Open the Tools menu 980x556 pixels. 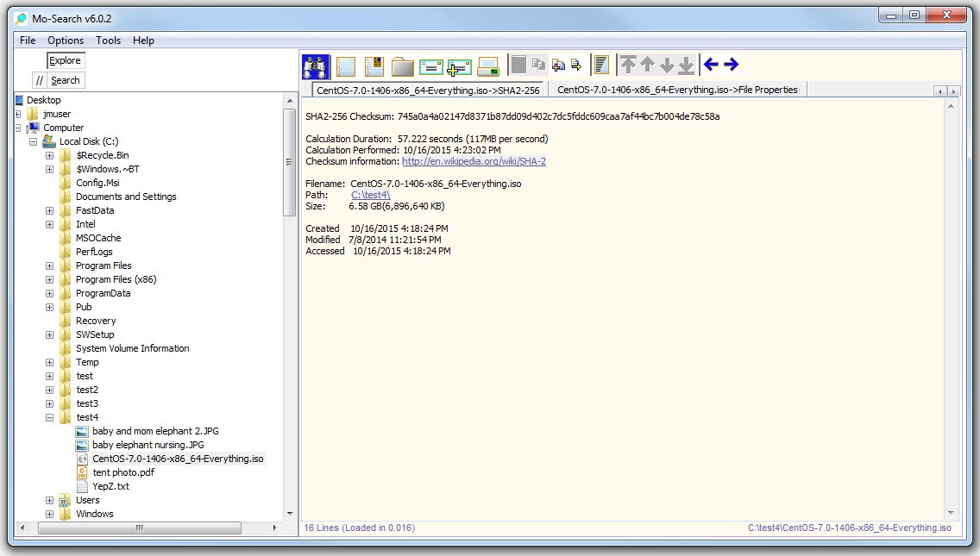point(108,40)
